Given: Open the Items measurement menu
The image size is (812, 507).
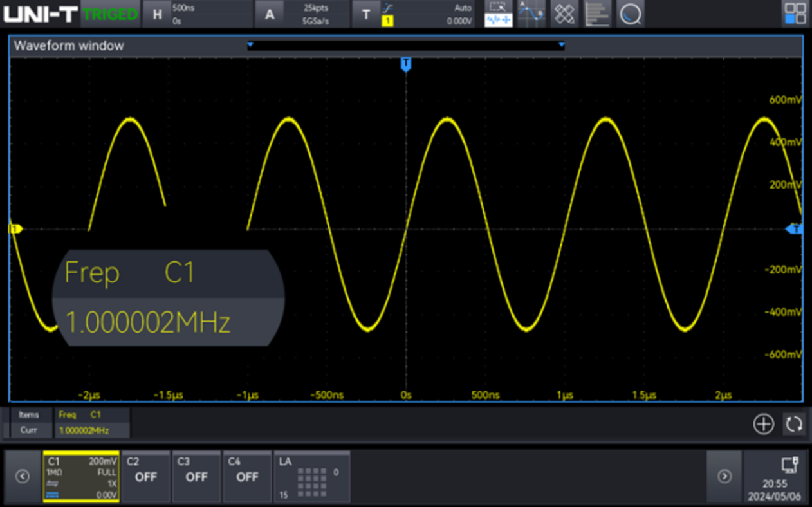Looking at the screenshot, I should click(28, 415).
